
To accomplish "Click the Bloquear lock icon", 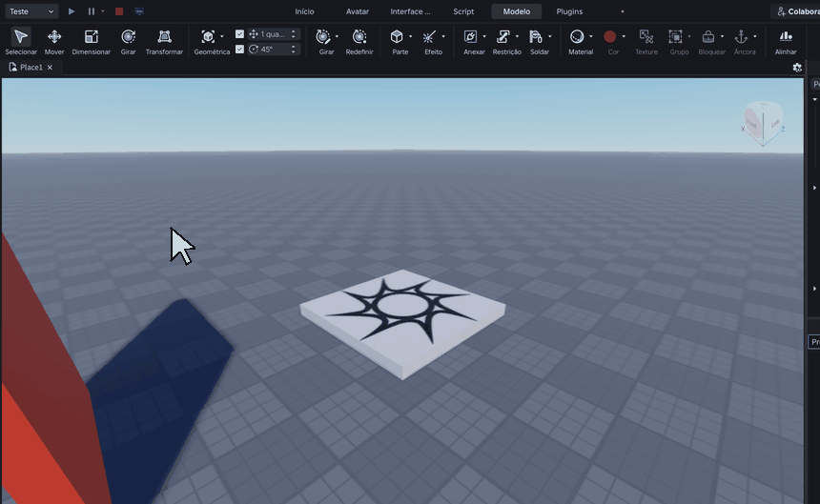I will point(708,36).
